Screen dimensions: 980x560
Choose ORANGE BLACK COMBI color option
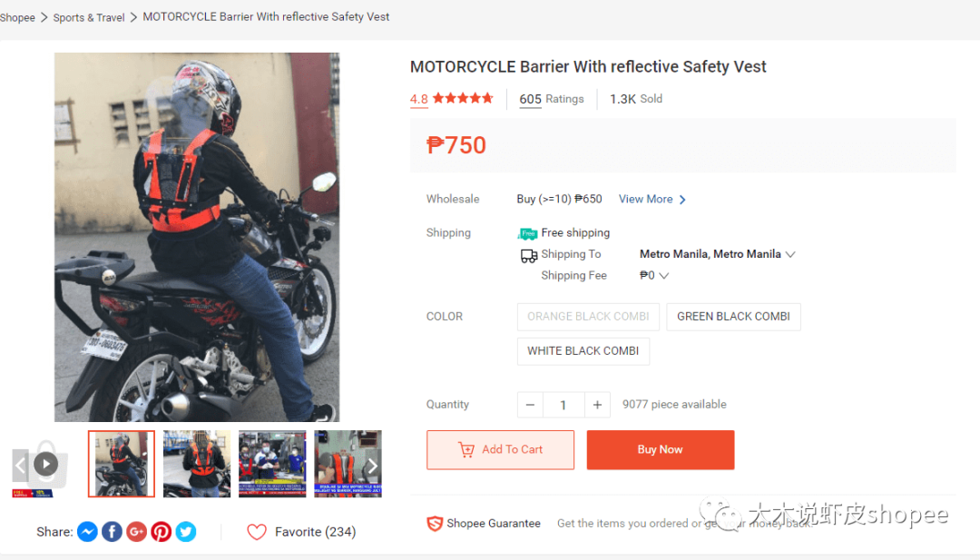click(588, 317)
